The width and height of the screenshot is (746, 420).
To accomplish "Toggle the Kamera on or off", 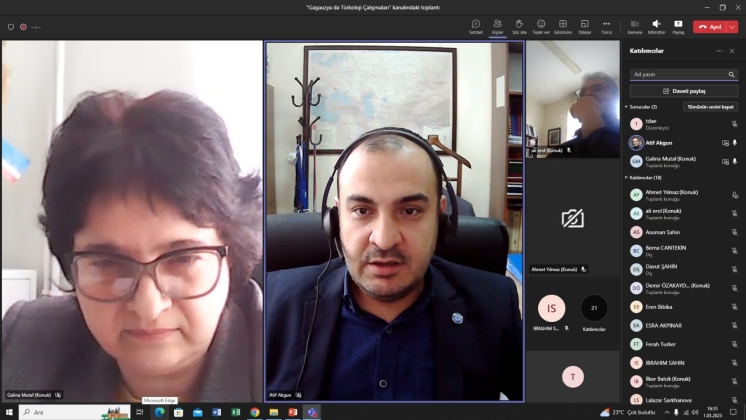I will pyautogui.click(x=635, y=25).
